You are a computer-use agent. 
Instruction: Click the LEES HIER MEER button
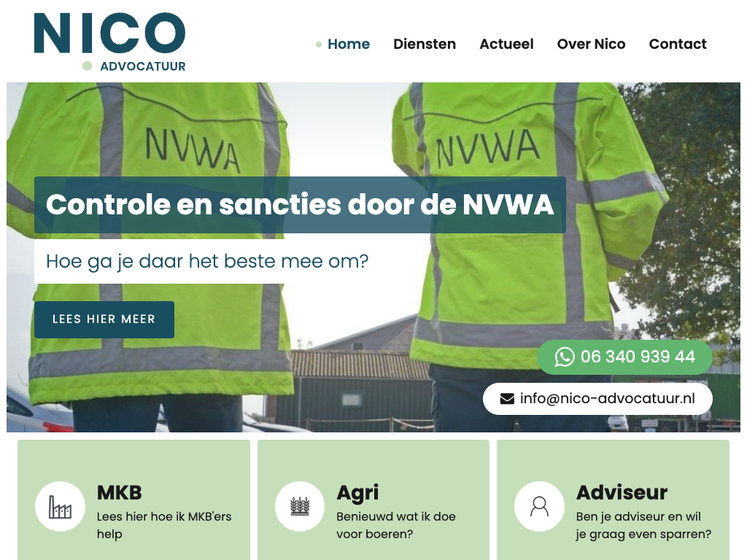click(104, 319)
